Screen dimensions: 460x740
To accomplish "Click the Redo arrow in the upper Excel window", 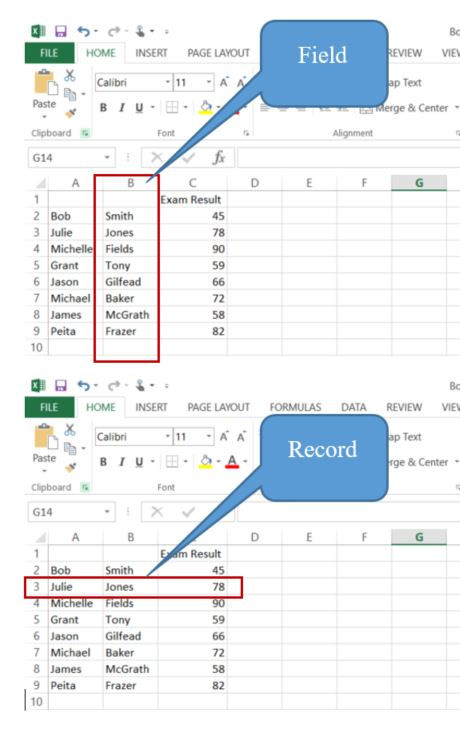I will click(x=113, y=32).
